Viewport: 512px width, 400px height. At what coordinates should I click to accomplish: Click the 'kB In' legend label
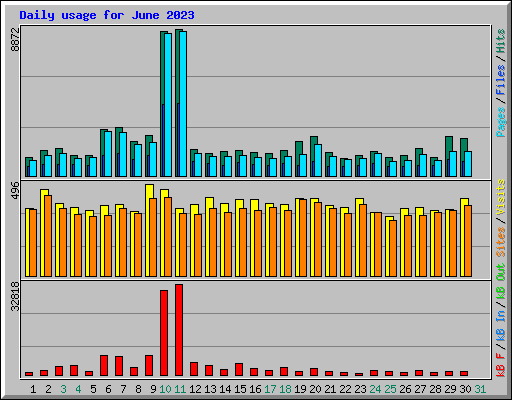500,325
